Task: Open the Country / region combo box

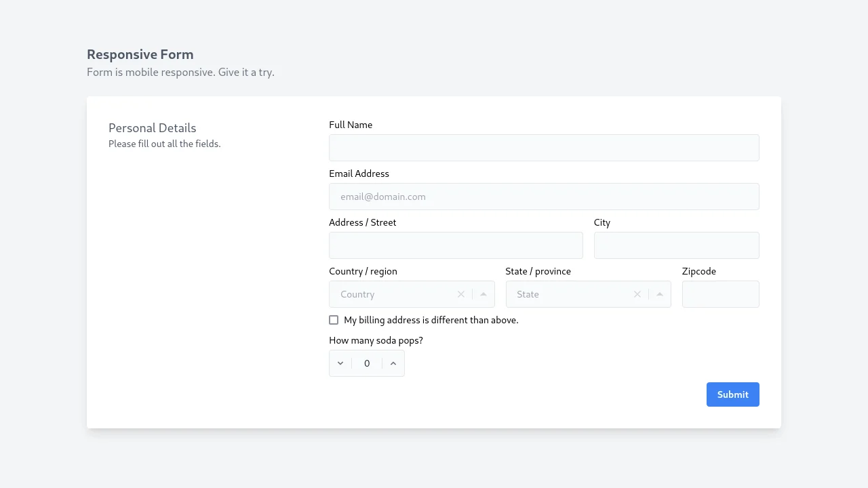Action: [393, 294]
